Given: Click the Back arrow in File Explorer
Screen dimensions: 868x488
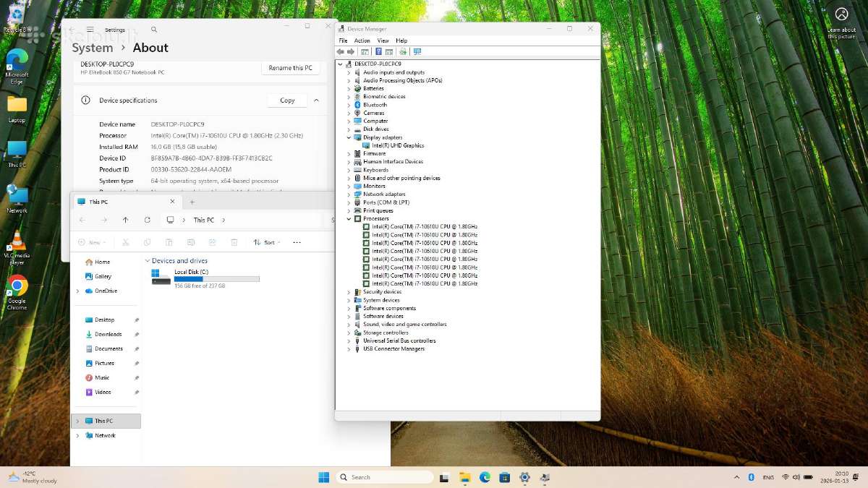Looking at the screenshot, I should click(82, 220).
